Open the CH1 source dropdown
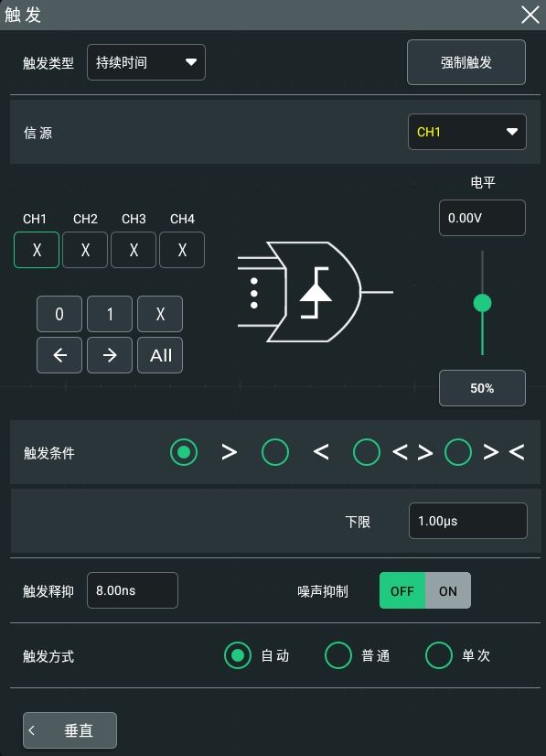This screenshot has height=756, width=546. pyautogui.click(x=467, y=132)
